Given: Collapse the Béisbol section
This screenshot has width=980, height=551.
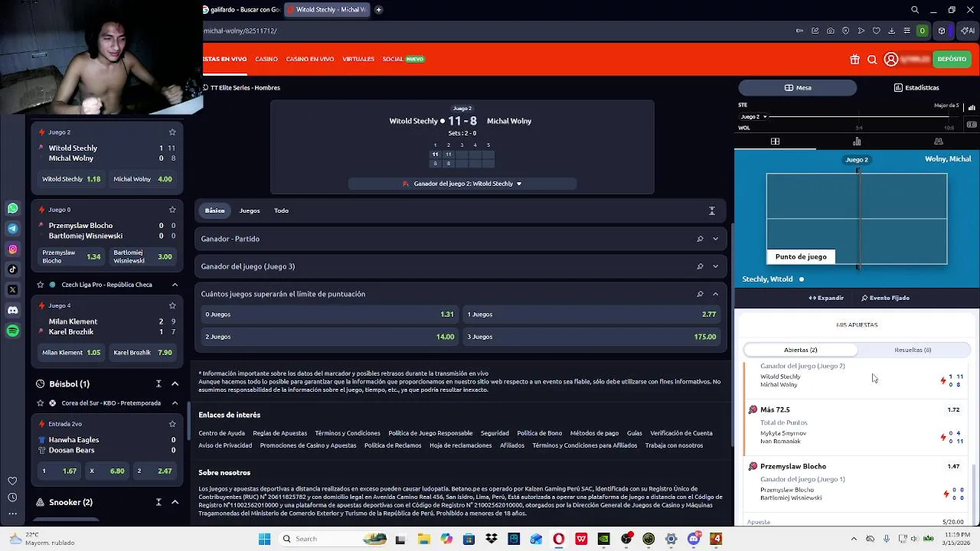Looking at the screenshot, I should pyautogui.click(x=175, y=383).
